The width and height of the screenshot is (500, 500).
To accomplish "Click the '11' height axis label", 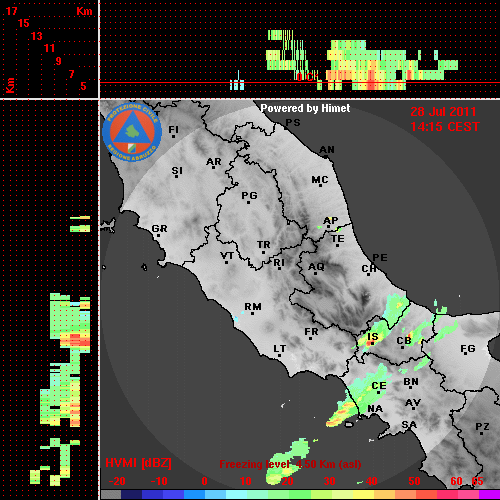I will point(49,48).
